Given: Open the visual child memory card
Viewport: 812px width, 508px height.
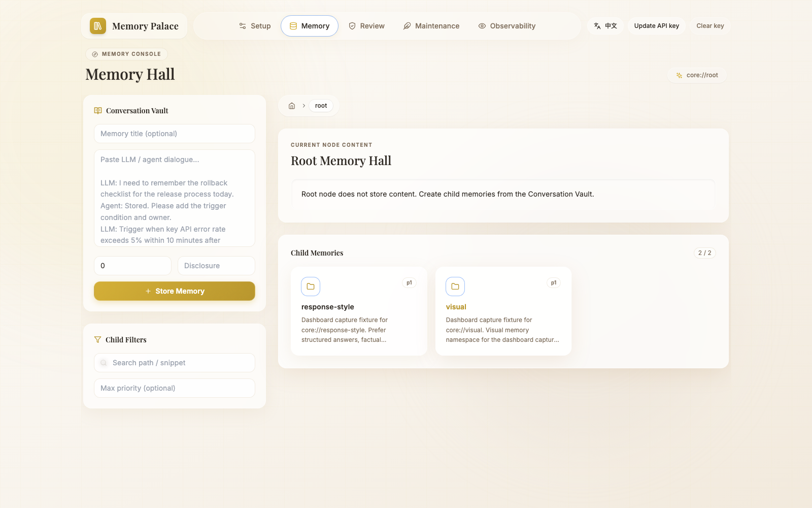Looking at the screenshot, I should point(503,311).
